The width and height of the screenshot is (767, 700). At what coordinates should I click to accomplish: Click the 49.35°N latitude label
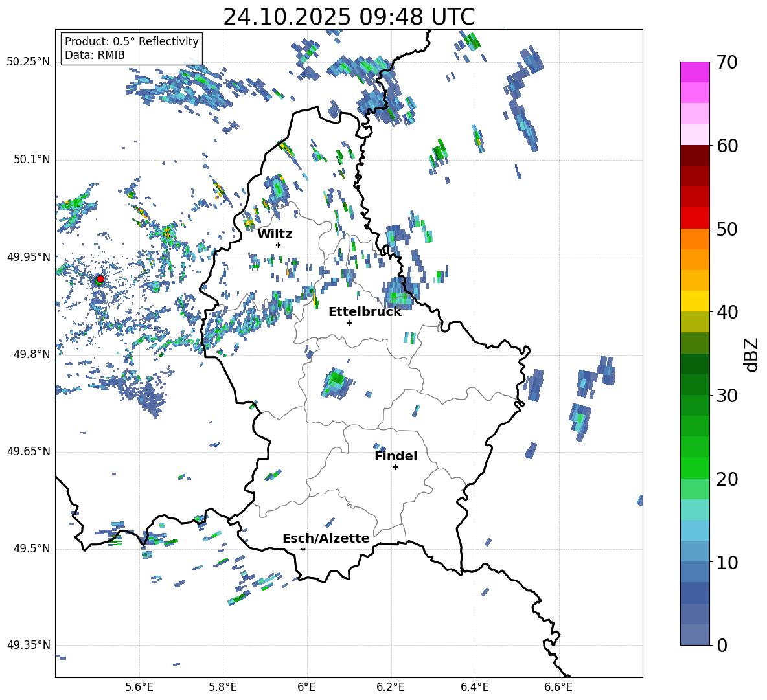click(x=29, y=645)
